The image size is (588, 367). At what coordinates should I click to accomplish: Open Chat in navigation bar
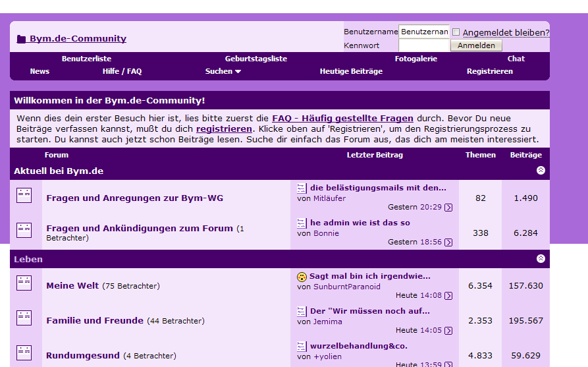coord(516,59)
